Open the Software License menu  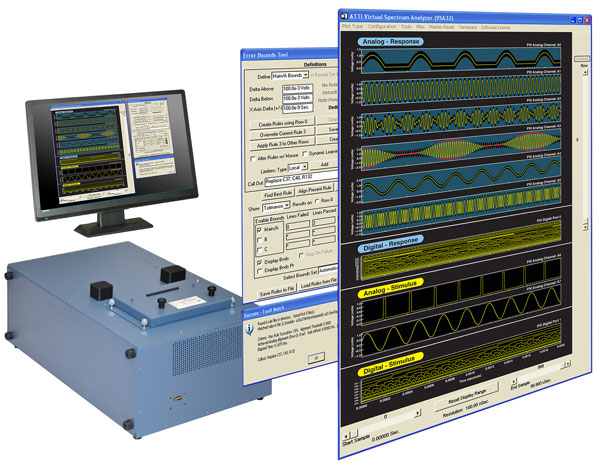coord(495,28)
